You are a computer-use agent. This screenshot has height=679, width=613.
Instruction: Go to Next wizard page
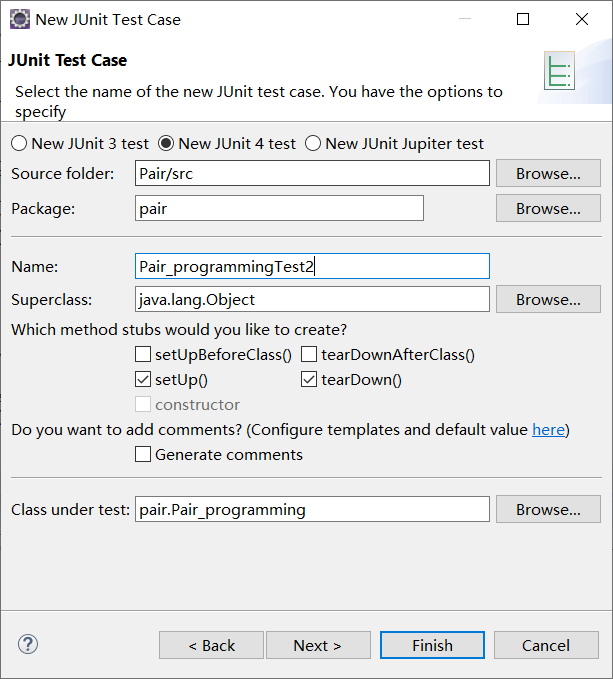(318, 645)
